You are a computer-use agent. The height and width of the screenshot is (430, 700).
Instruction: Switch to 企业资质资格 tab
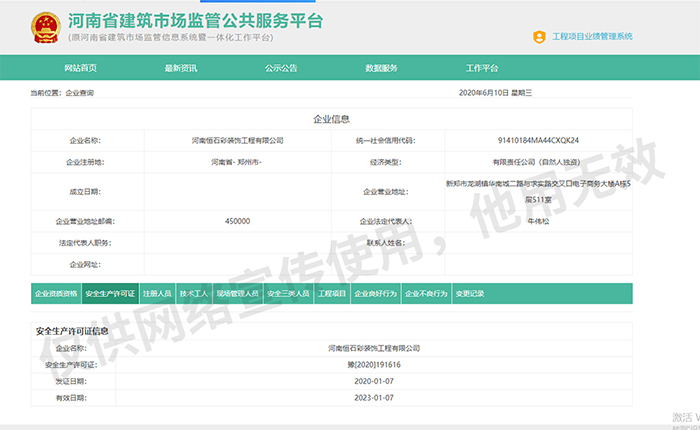[56, 294]
